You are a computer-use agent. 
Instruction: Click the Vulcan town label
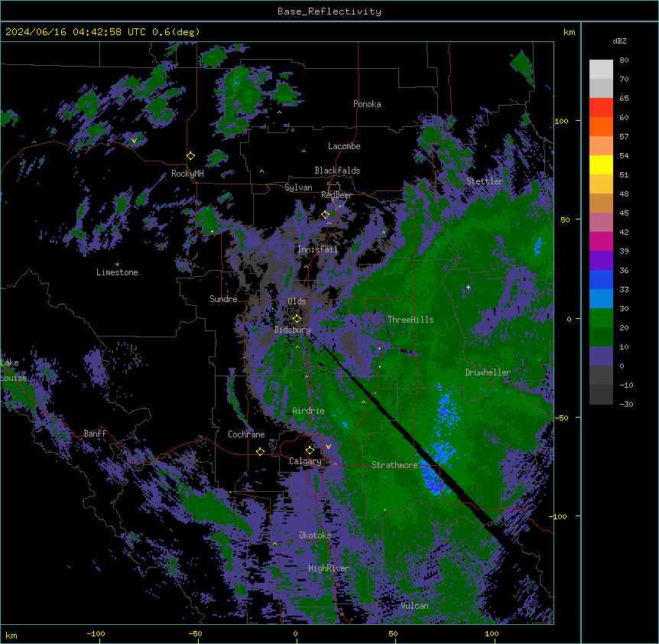tap(414, 606)
